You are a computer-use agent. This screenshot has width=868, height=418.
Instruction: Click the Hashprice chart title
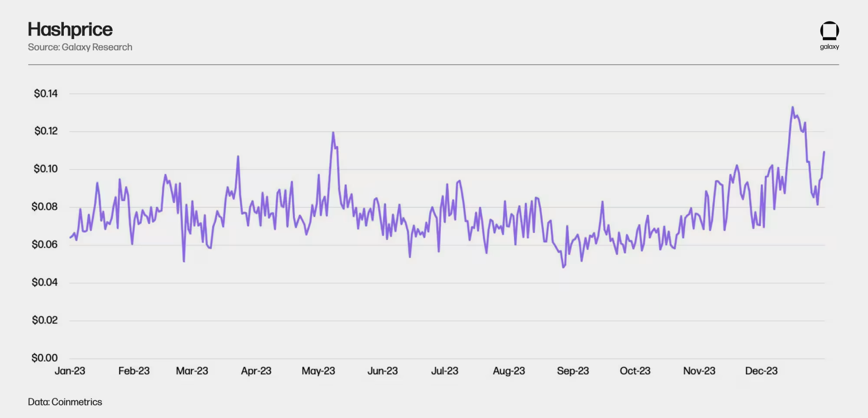pos(70,30)
